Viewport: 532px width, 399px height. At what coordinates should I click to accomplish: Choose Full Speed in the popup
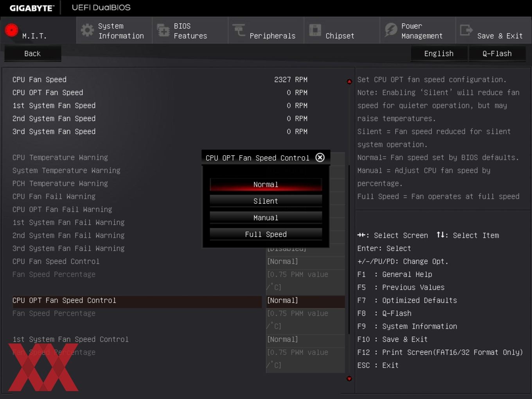pos(266,234)
